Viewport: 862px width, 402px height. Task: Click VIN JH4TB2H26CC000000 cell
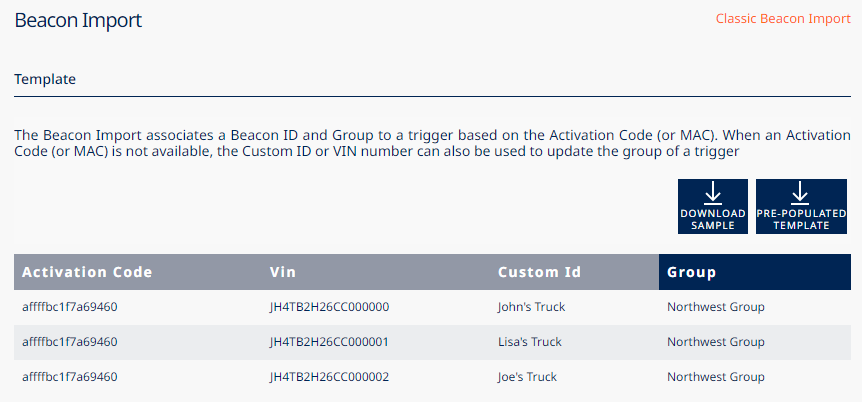pyautogui.click(x=329, y=307)
